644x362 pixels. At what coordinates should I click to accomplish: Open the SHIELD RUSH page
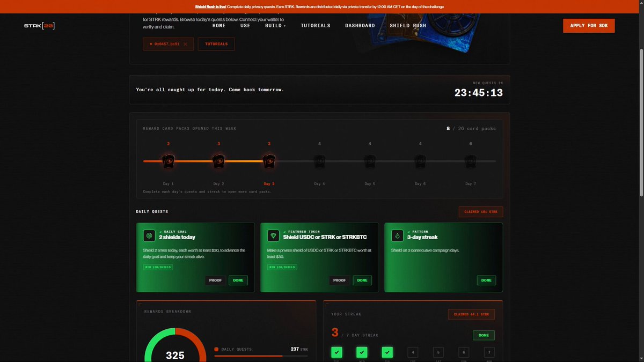[408, 26]
